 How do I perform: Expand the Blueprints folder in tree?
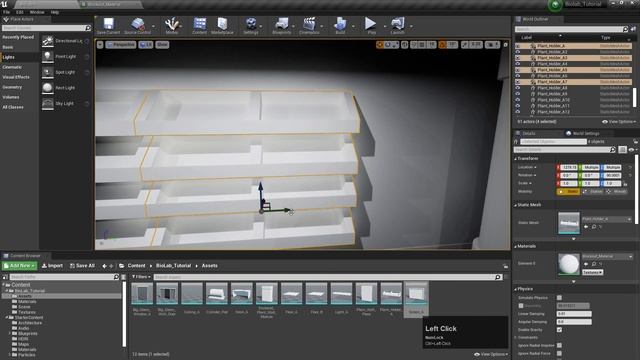9,333
